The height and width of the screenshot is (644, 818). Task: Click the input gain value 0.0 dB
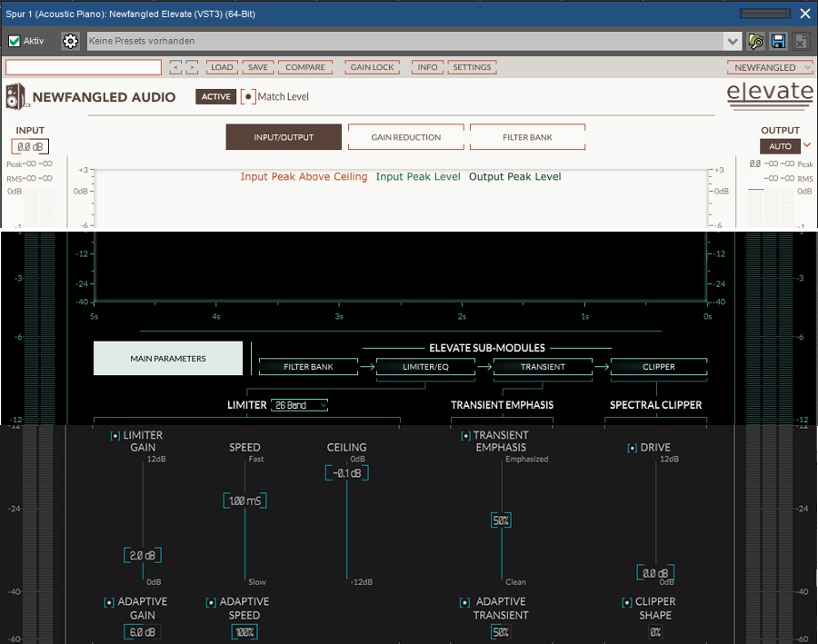(30, 147)
